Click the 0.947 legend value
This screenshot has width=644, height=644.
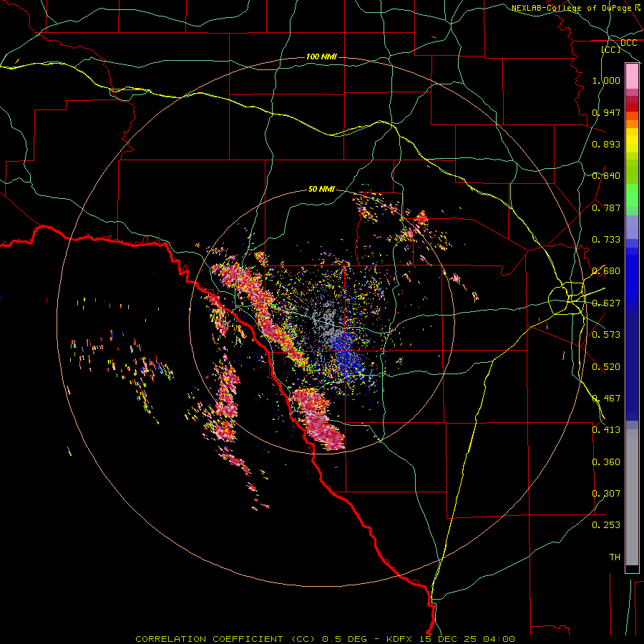(x=606, y=112)
